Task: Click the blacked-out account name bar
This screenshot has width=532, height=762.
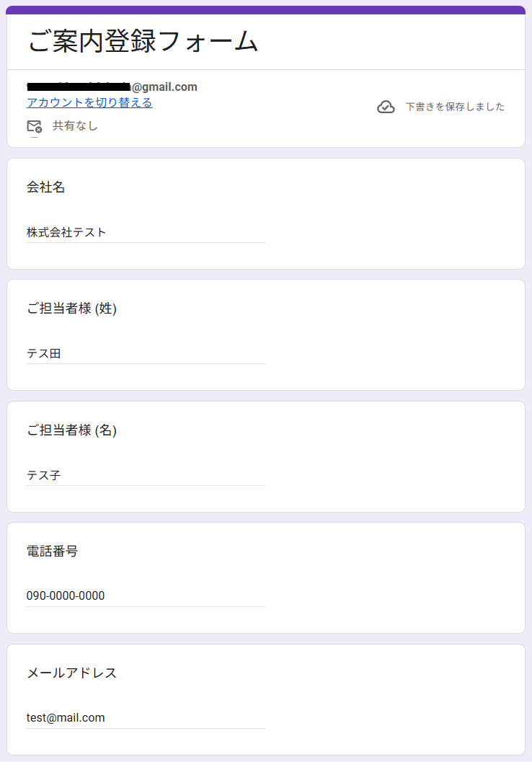Action: 78,87
